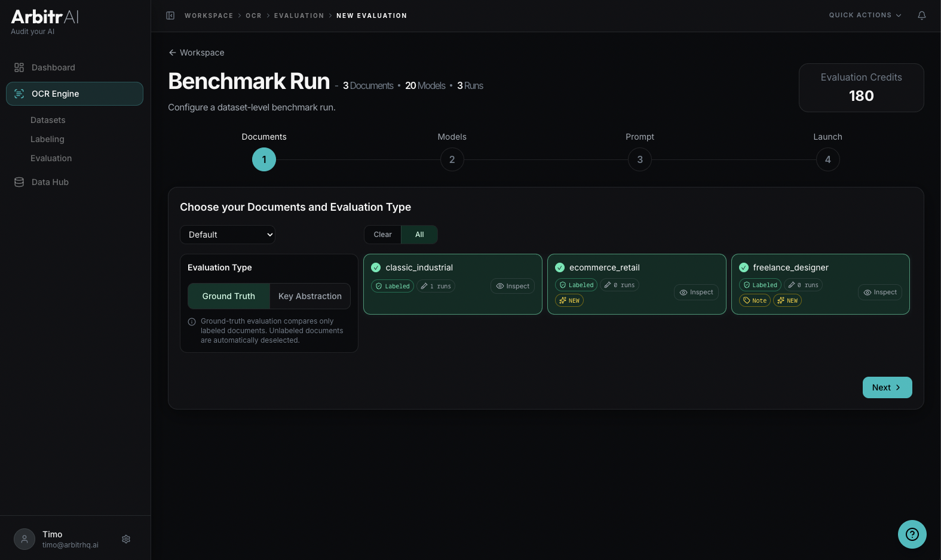The width and height of the screenshot is (941, 560).
Task: Open notifications bell icon
Action: 921,16
